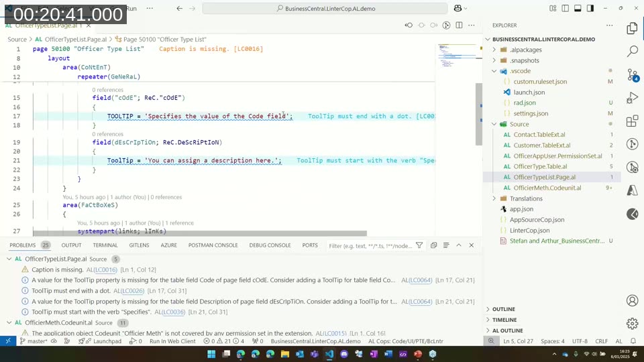Open the Run menu
Screen dimensions: 644x362
tap(131, 8)
